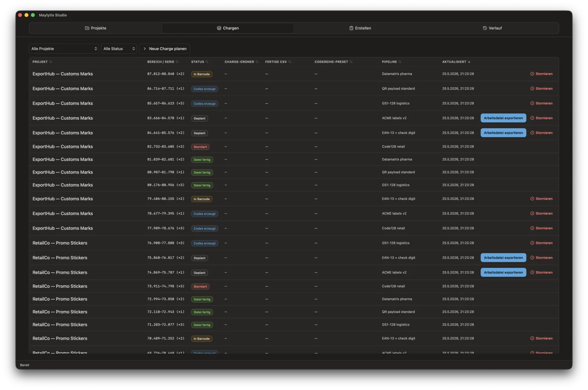The image size is (588, 390).
Task: Click ExportHub — Customs Marks in row 87.812–88.840
Action: pos(62,74)
